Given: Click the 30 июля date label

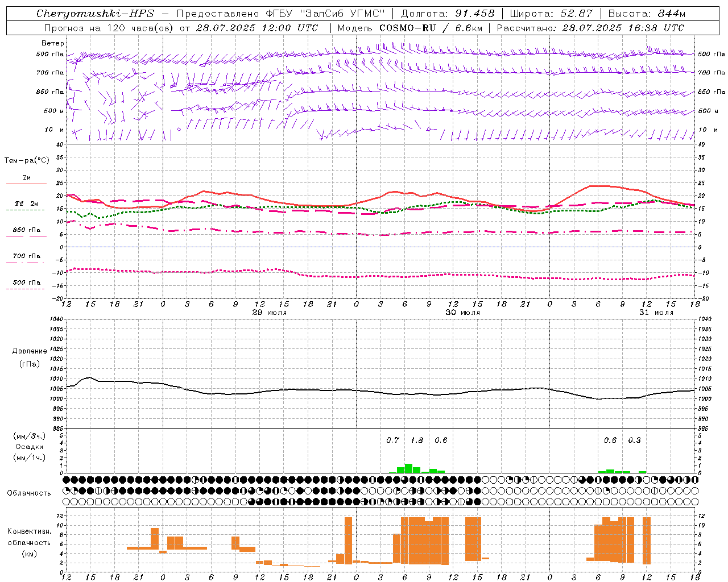Looking at the screenshot, I should point(462,313).
